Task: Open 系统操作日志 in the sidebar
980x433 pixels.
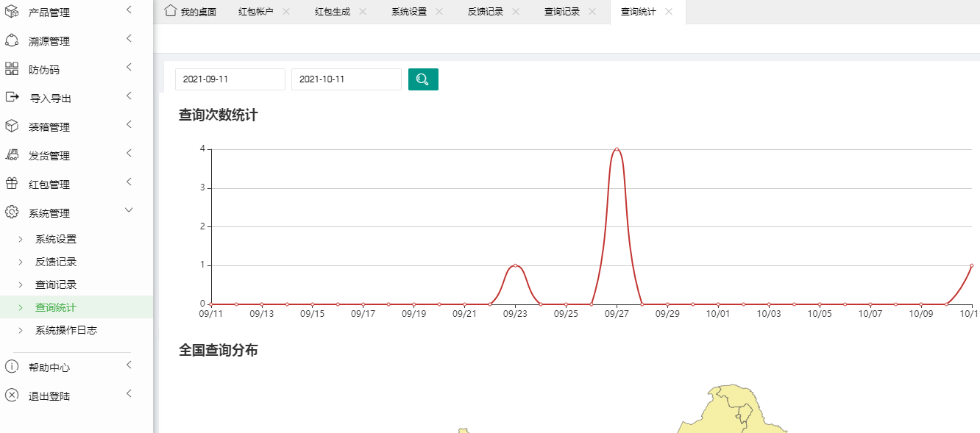Action: click(66, 330)
